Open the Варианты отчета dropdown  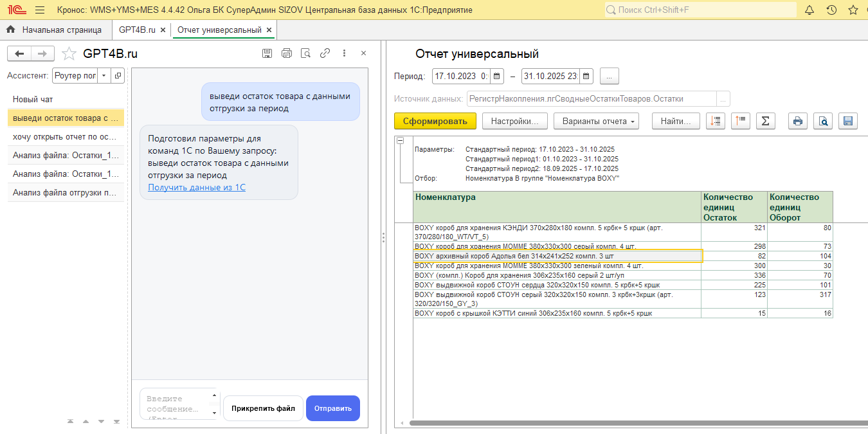pos(599,121)
